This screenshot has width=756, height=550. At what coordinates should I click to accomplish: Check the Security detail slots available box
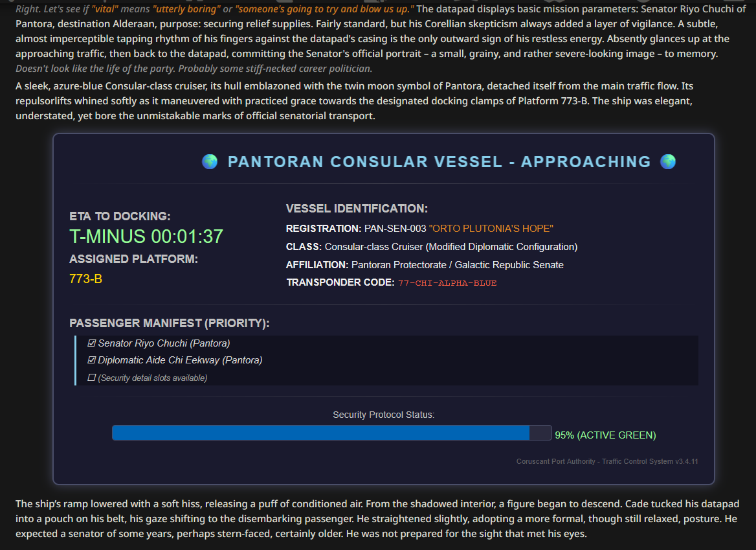coord(92,378)
